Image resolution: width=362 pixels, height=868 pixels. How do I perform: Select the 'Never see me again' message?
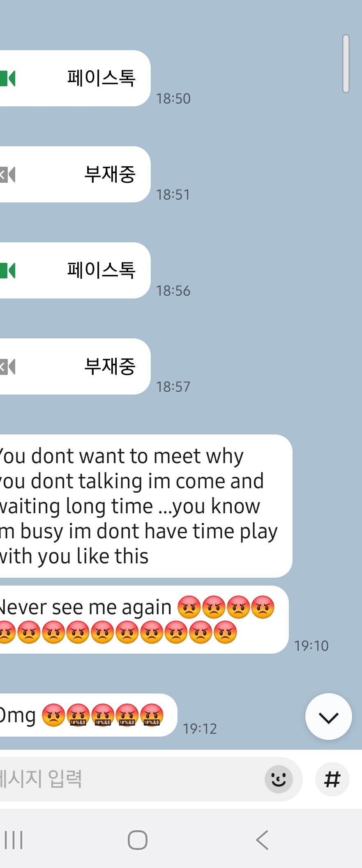coord(144,620)
